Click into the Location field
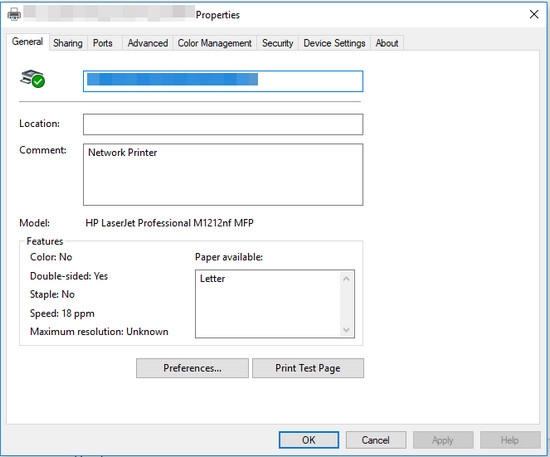 (223, 124)
